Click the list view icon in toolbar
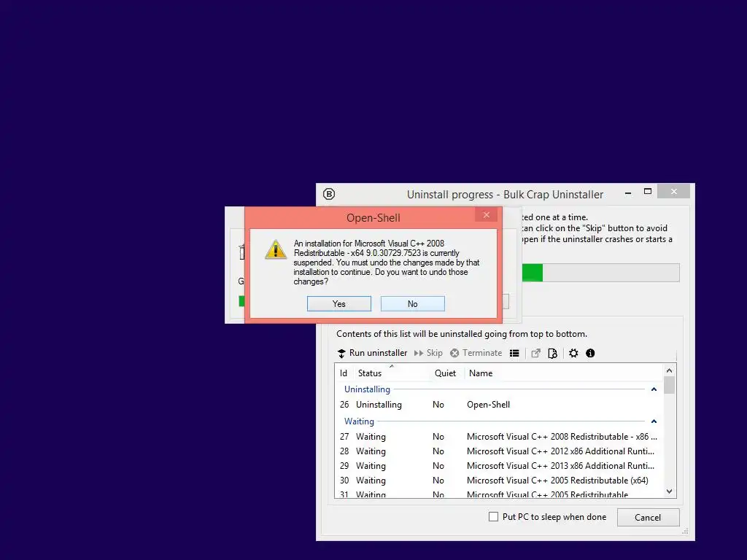The height and width of the screenshot is (560, 747). (514, 354)
